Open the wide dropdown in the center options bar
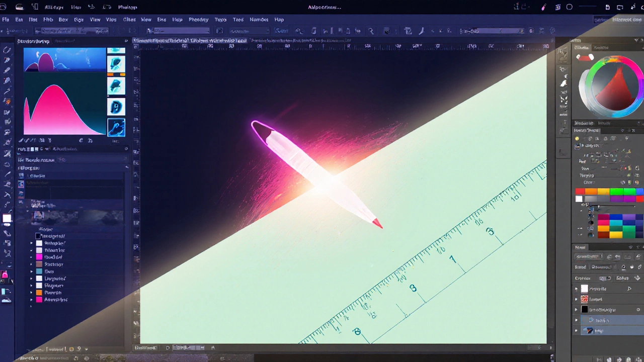Screen dimensions: 644x362 click(x=178, y=31)
